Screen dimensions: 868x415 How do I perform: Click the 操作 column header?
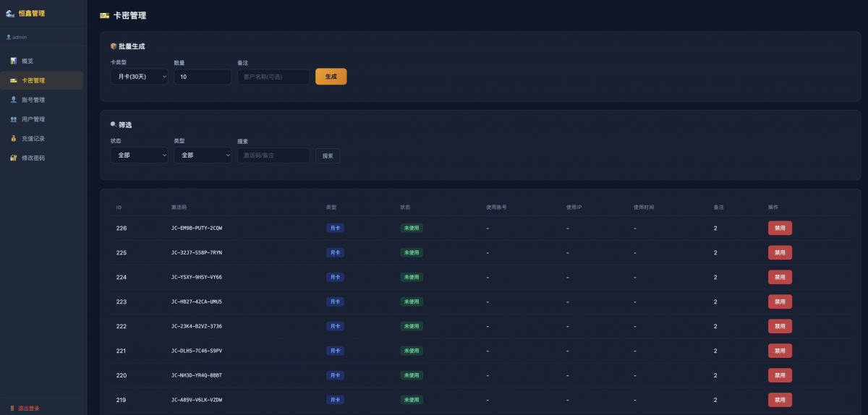coord(773,208)
